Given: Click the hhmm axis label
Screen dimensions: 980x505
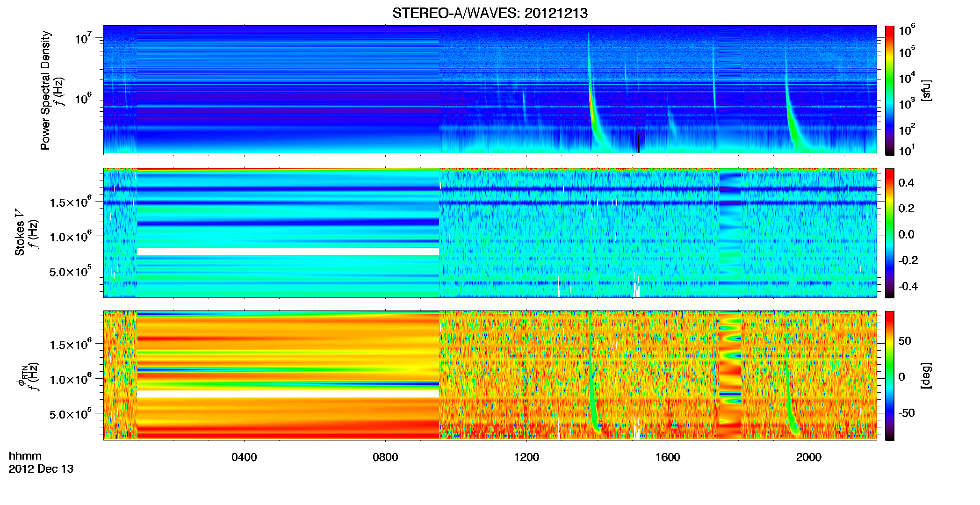Looking at the screenshot, I should (25, 456).
